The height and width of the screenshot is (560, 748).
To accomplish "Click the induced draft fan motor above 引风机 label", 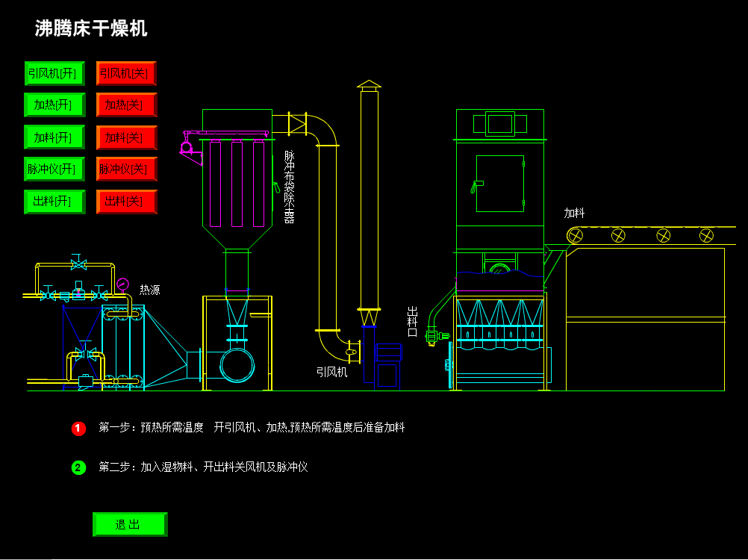I will [x=388, y=352].
